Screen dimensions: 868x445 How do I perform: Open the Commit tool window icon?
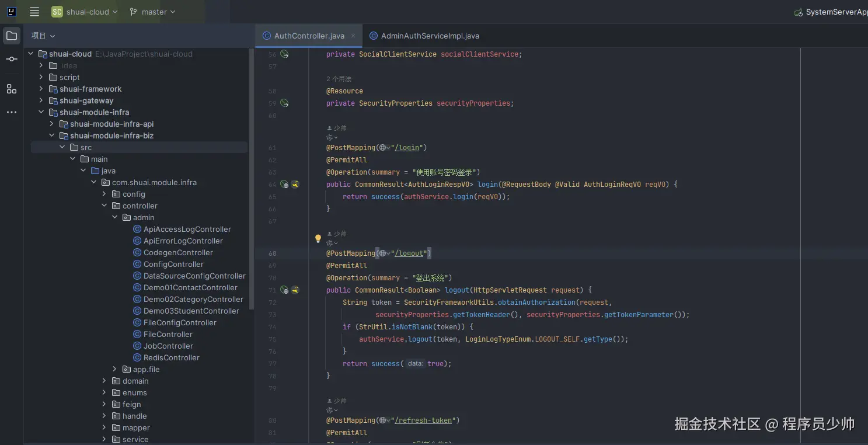11,59
